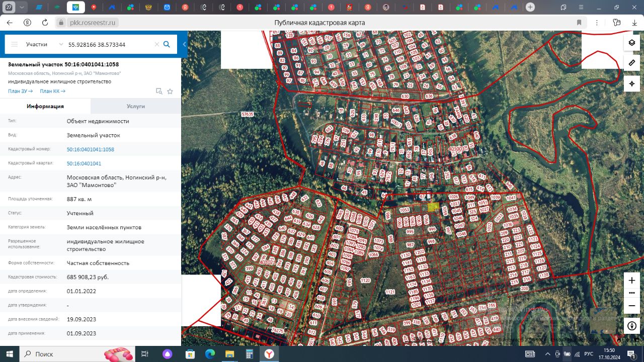Click the find-on-map icon beside star

click(159, 92)
